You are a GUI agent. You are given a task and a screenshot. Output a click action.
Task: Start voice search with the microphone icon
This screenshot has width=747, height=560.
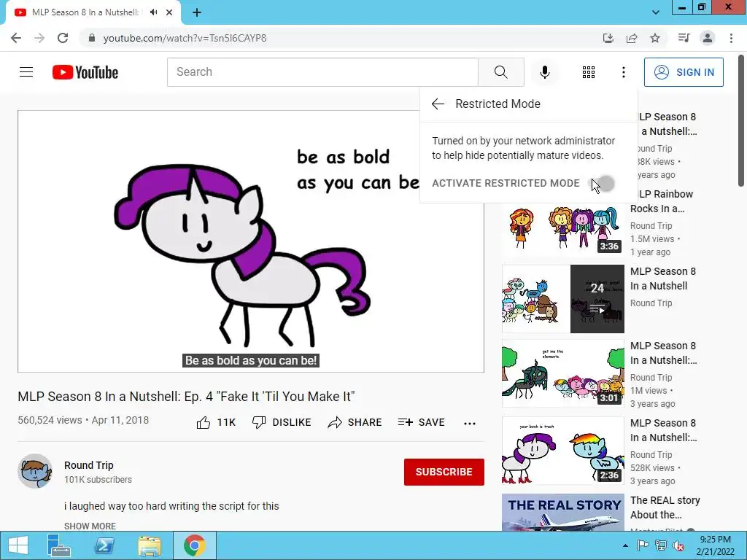(x=544, y=72)
